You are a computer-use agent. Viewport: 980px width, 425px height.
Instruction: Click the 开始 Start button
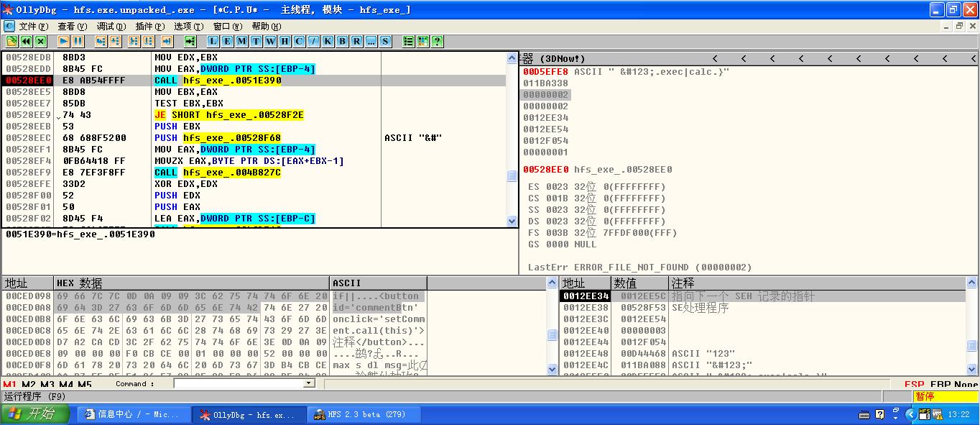pos(35,414)
